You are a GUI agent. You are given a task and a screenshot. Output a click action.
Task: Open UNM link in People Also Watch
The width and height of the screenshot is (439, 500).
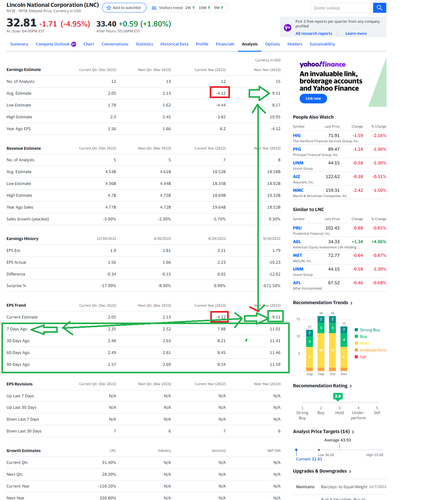[298, 163]
